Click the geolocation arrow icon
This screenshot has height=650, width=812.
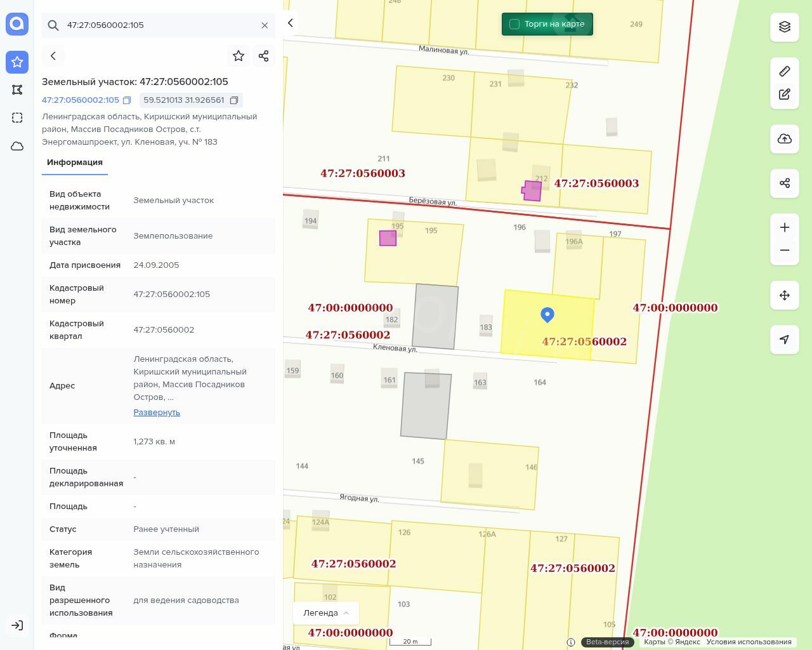785,340
